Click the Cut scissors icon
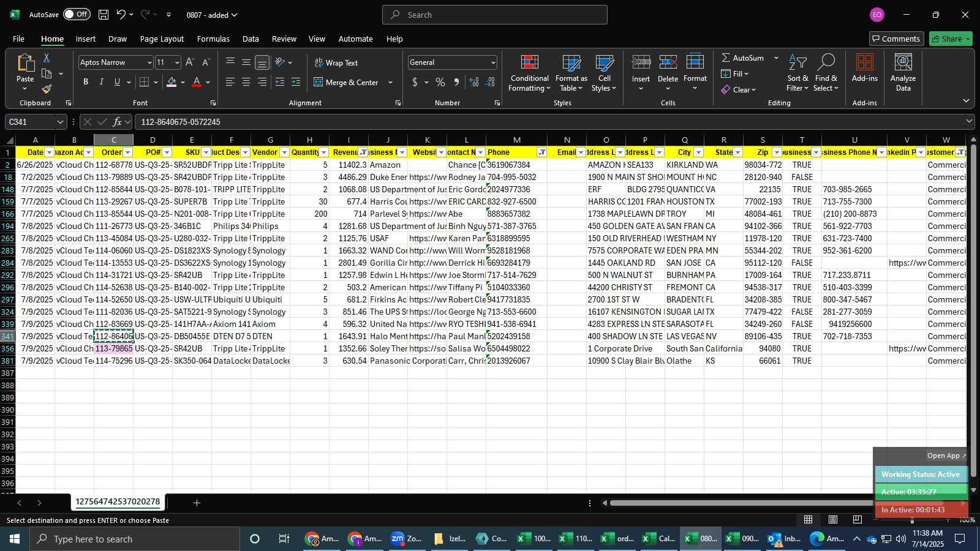 tap(47, 58)
